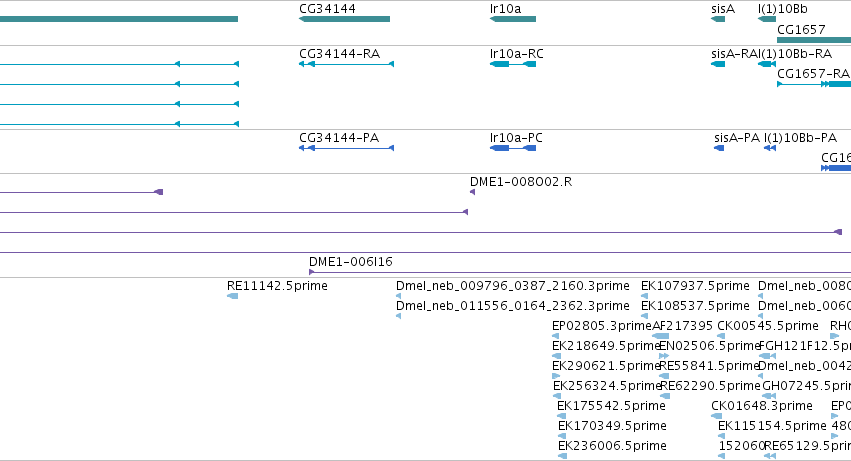Select the AF217395 feature bar
Screen dimensions: 851x461
pyautogui.click(x=661, y=336)
